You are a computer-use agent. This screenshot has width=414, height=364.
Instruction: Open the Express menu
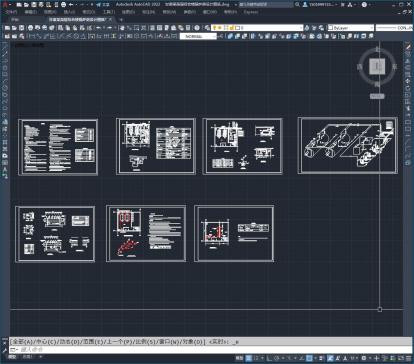[251, 12]
